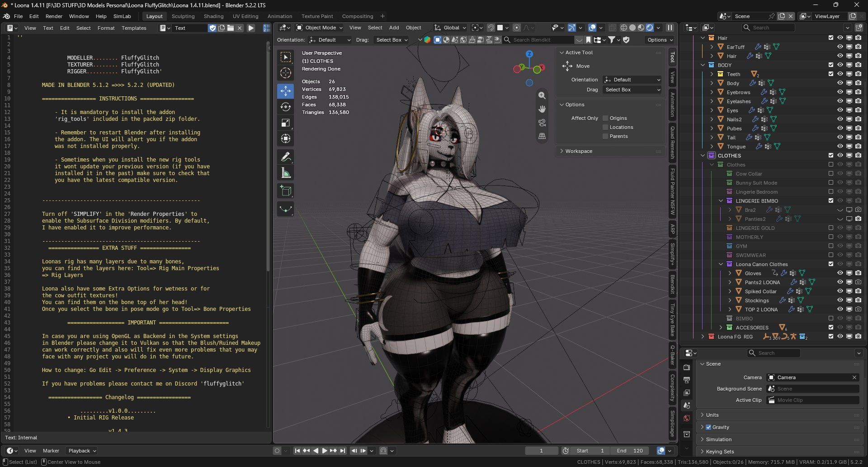
Task: Run the script with the play icon
Action: 251,28
